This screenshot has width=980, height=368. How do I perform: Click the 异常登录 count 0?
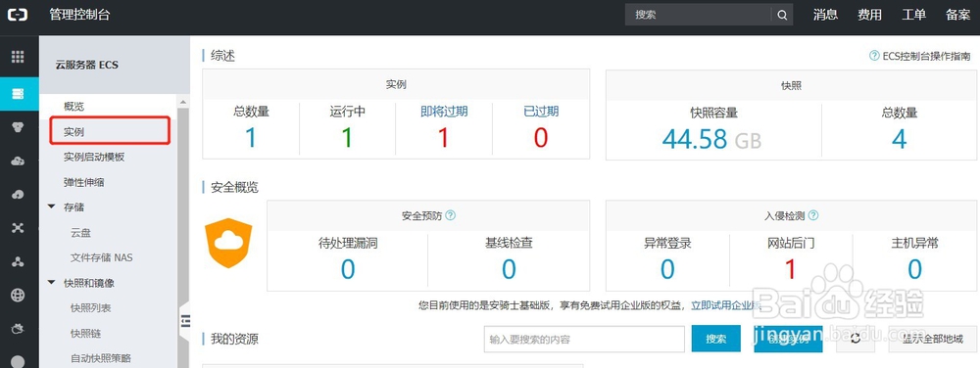click(x=667, y=269)
